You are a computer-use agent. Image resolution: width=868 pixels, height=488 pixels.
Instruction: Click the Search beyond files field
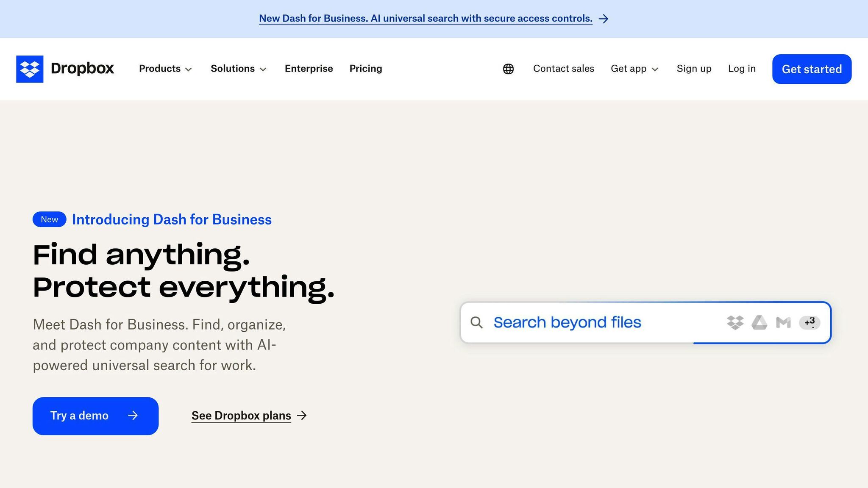pyautogui.click(x=567, y=323)
